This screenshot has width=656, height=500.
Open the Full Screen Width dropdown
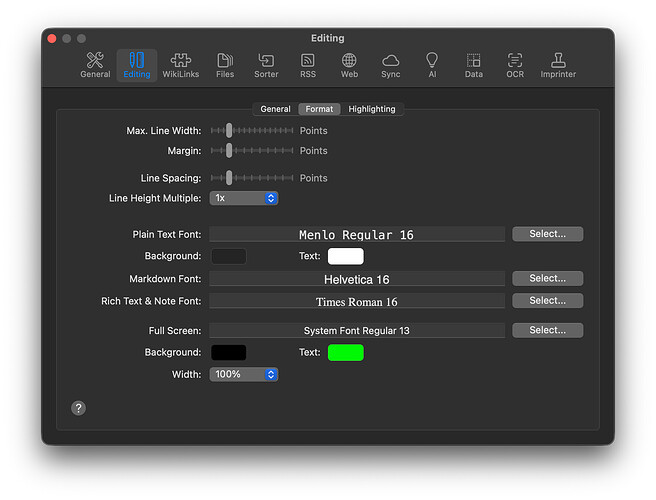244,374
